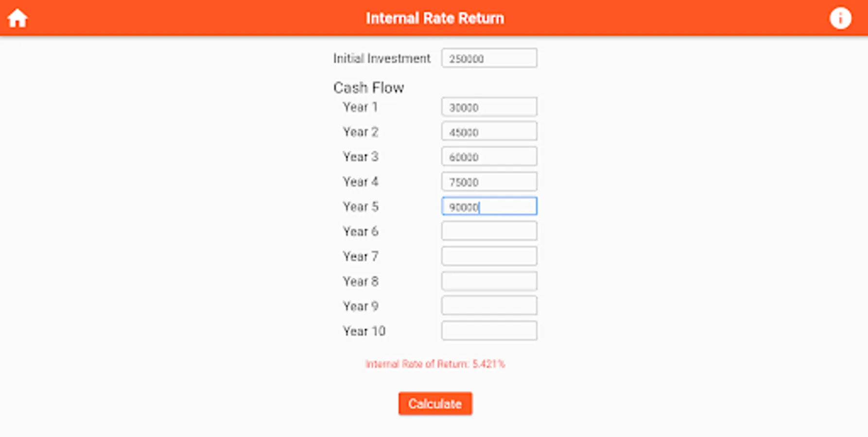Click into the Year 5 field
Image resolution: width=868 pixels, height=437 pixels.
tap(489, 207)
